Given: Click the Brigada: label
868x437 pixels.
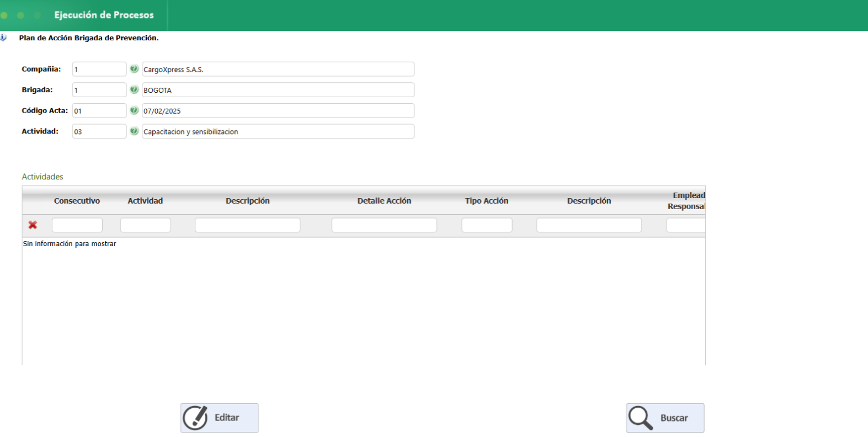Looking at the screenshot, I should pyautogui.click(x=37, y=90).
